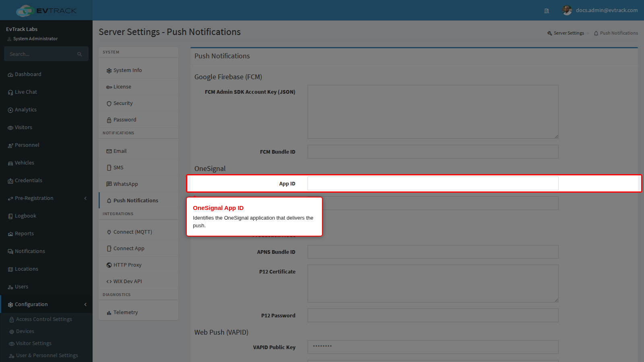Expand the Pre-Registration chevron
This screenshot has height=362, width=644.
click(85, 198)
